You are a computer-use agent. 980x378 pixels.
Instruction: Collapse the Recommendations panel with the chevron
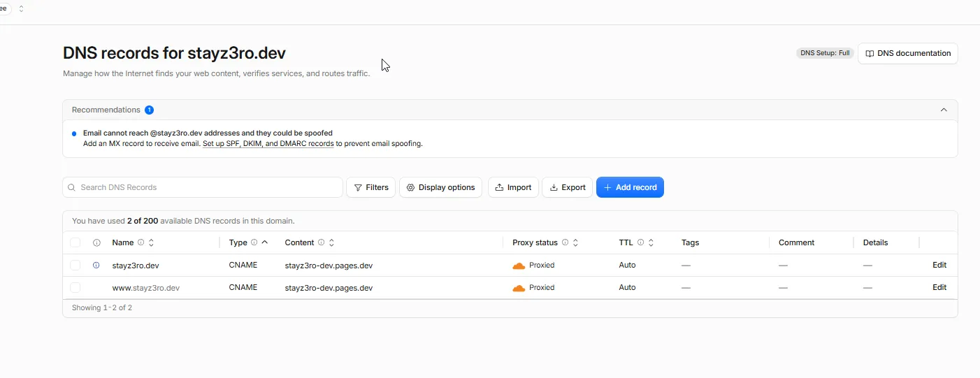point(944,110)
